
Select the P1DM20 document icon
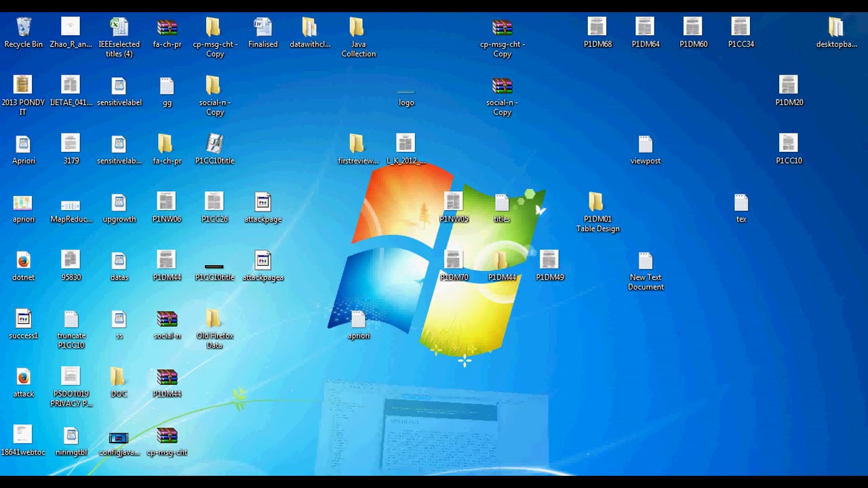click(x=789, y=86)
